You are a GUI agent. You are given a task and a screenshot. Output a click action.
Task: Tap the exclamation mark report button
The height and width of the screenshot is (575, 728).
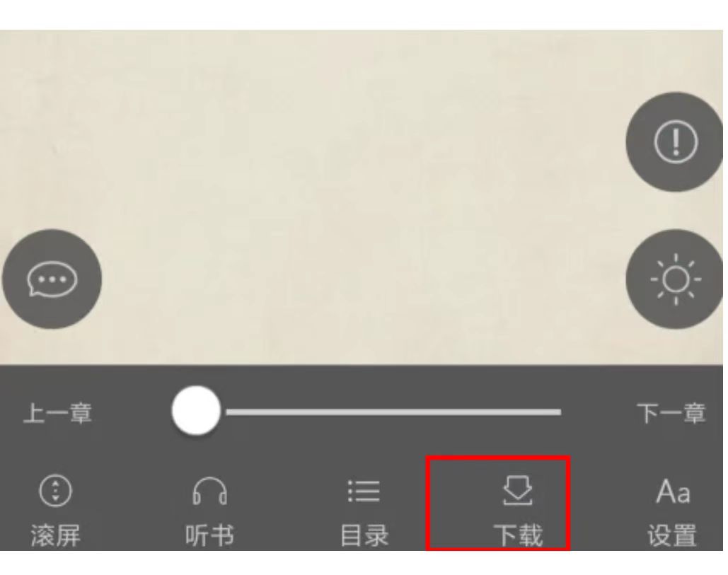(x=675, y=141)
